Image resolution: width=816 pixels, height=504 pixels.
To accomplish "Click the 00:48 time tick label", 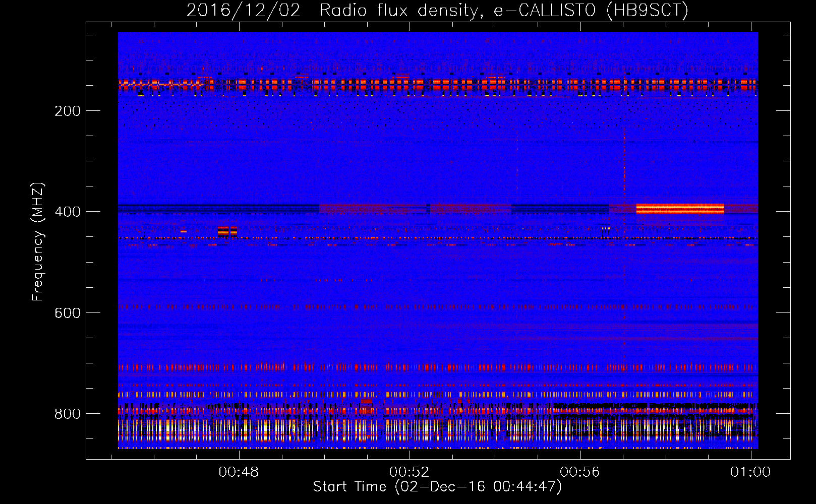I will coord(239,472).
